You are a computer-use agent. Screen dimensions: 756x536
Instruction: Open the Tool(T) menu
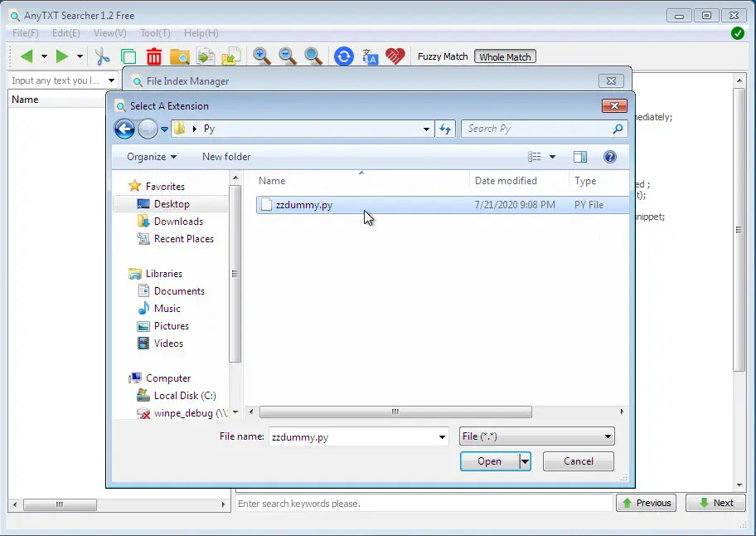pos(155,33)
